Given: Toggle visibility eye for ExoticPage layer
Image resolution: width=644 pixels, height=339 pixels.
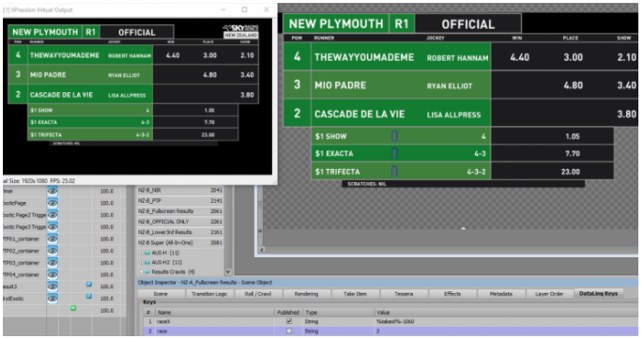Looking at the screenshot, I should [53, 203].
